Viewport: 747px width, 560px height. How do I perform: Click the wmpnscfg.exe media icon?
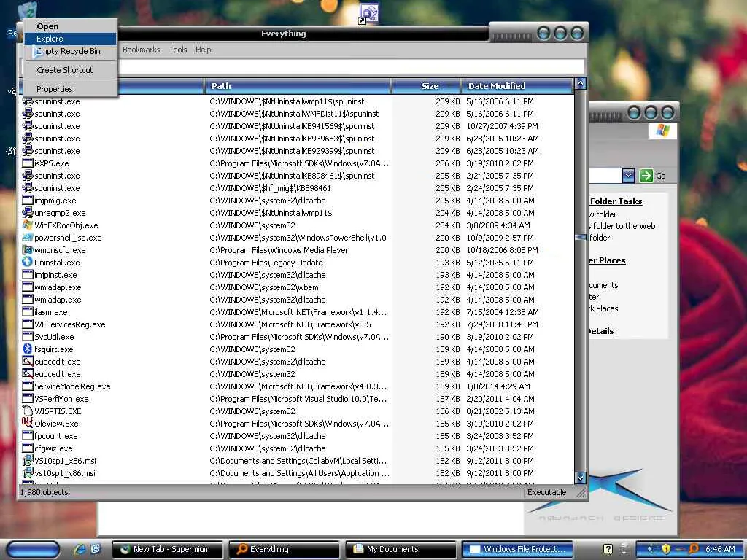[27, 249]
